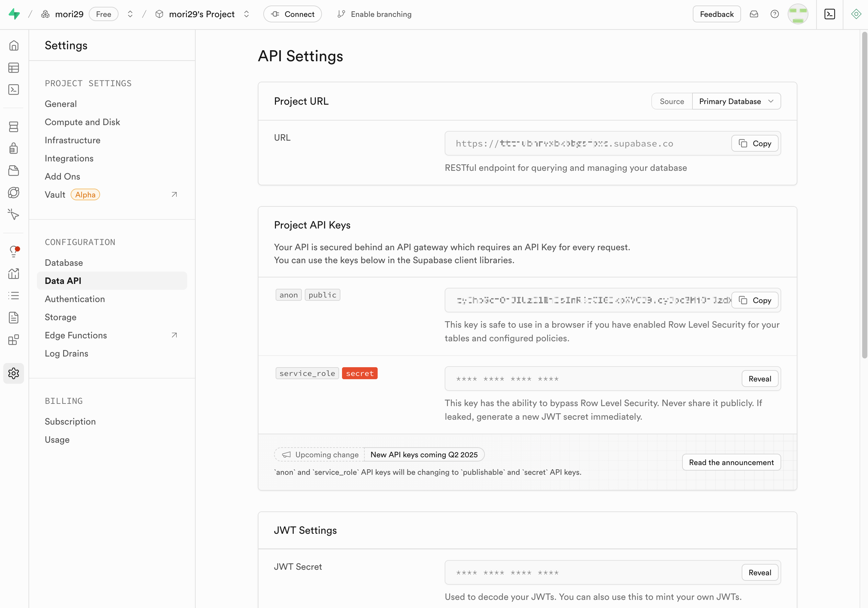Image resolution: width=868 pixels, height=608 pixels.
Task: Click the help question mark icon
Action: click(x=774, y=14)
